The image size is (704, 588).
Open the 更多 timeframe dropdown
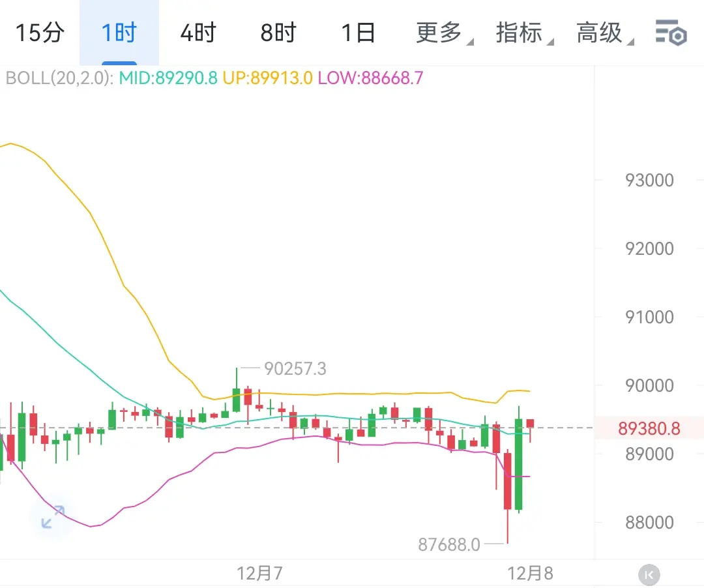pyautogui.click(x=444, y=33)
